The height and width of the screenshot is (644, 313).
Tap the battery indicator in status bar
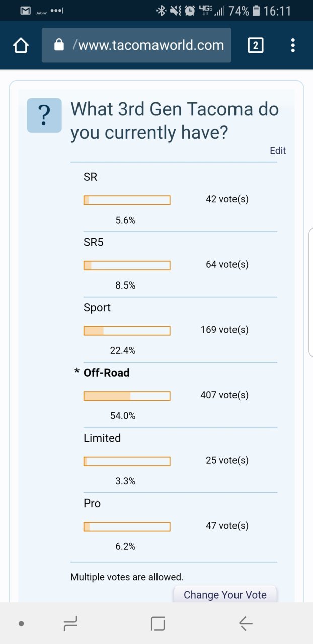256,11
